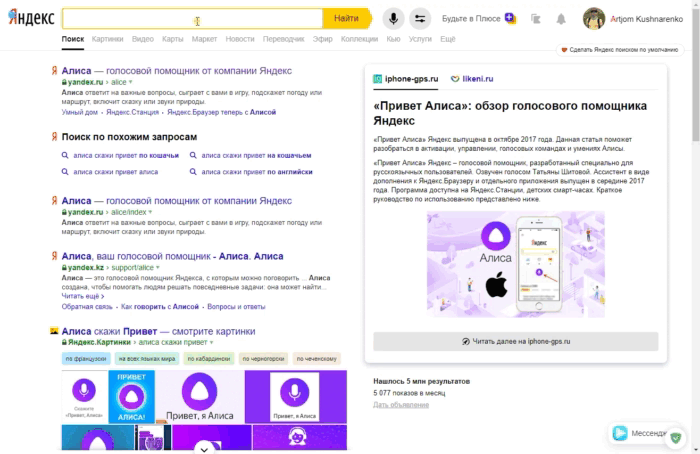This screenshot has width=700, height=454.
Task: Click the green shield protection icon
Action: [x=676, y=438]
